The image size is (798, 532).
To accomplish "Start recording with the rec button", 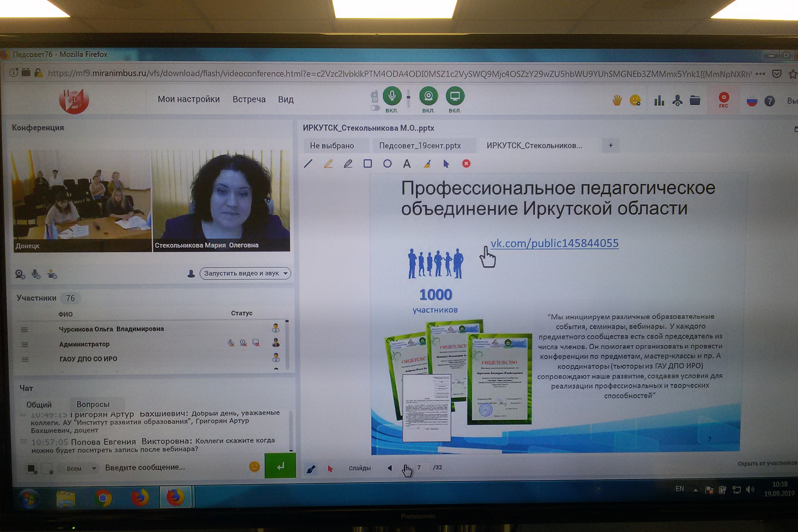I will 723,100.
